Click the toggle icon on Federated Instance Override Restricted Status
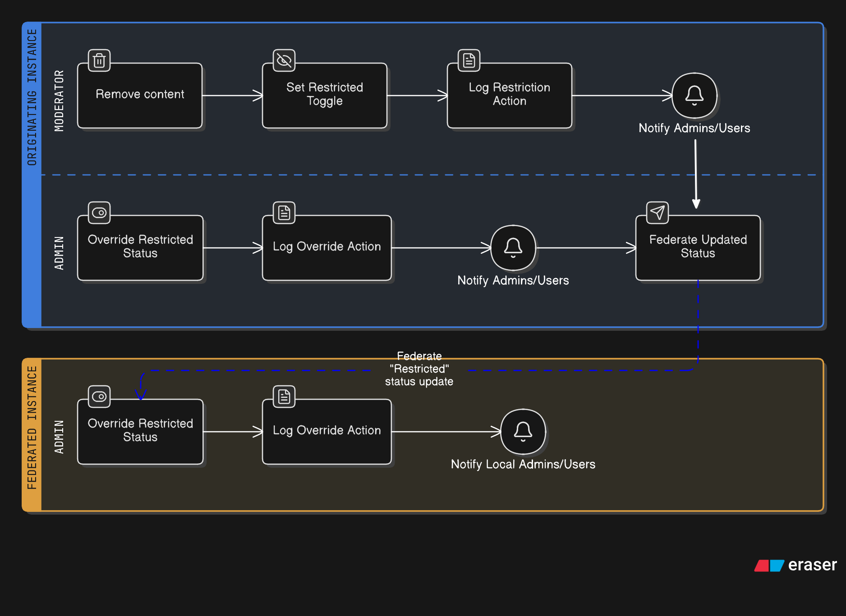The image size is (846, 616). click(x=99, y=397)
